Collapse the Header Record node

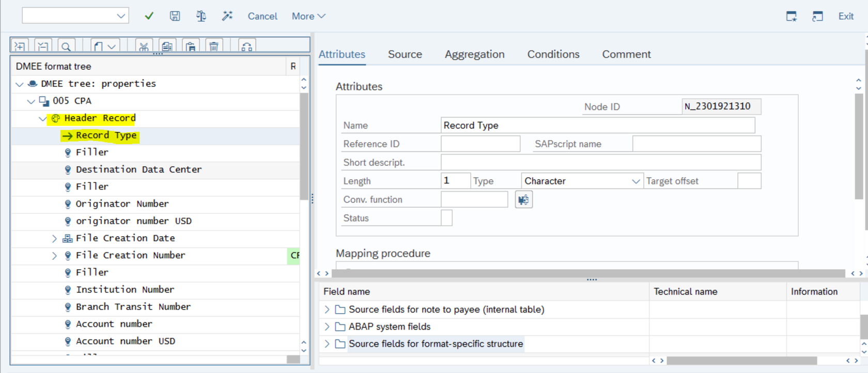click(x=42, y=118)
